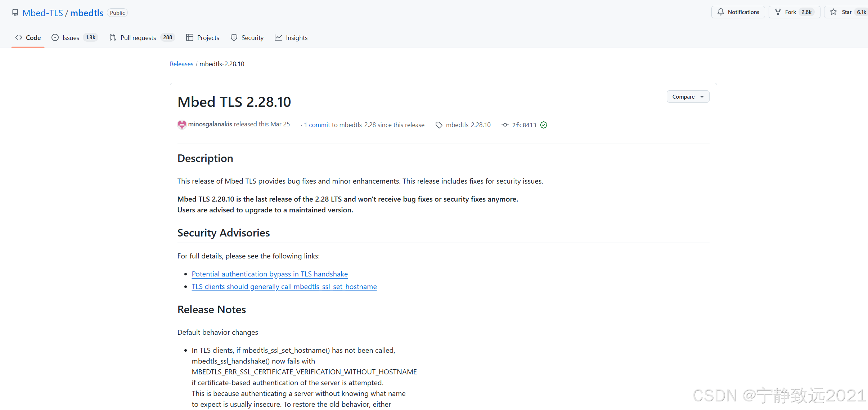Click the Security Advisories heading
868x410 pixels.
[224, 233]
